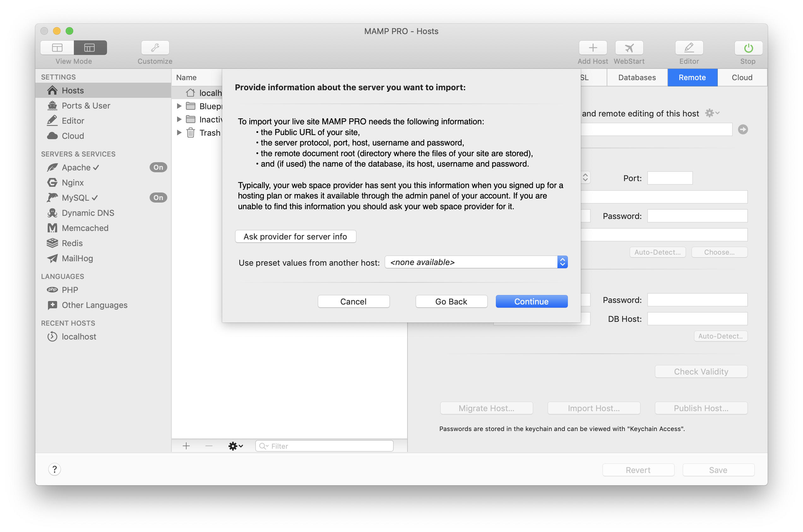
Task: Open the Editor from the toolbar
Action: coord(689,48)
